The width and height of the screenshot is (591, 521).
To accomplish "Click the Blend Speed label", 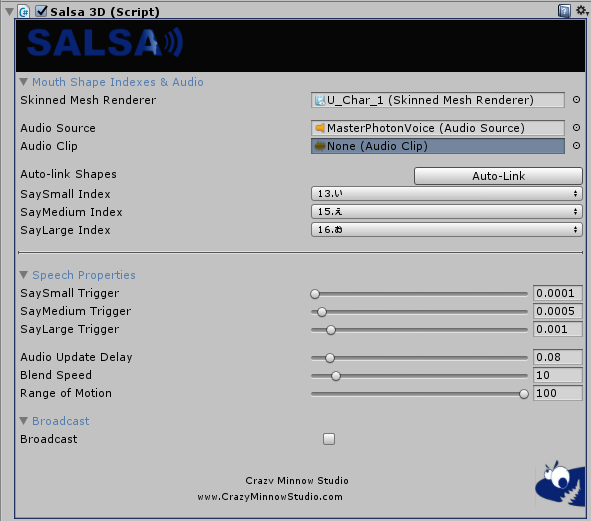I will click(x=56, y=375).
